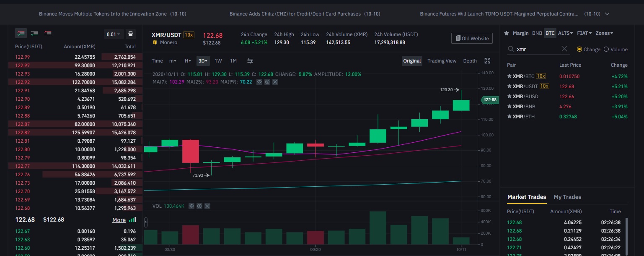This screenshot has height=256, width=644.
Task: Open MA indicator settings icon
Action: [267, 82]
